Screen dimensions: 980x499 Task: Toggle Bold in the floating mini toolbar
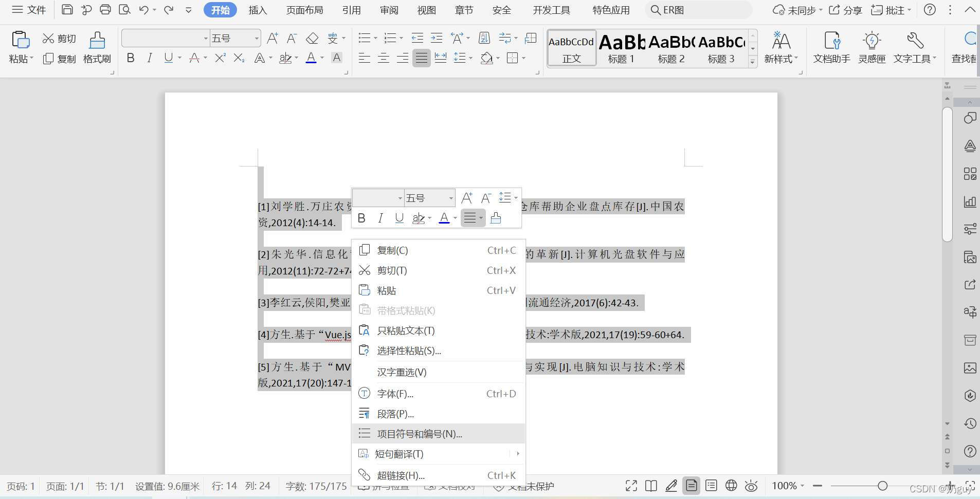coord(361,218)
